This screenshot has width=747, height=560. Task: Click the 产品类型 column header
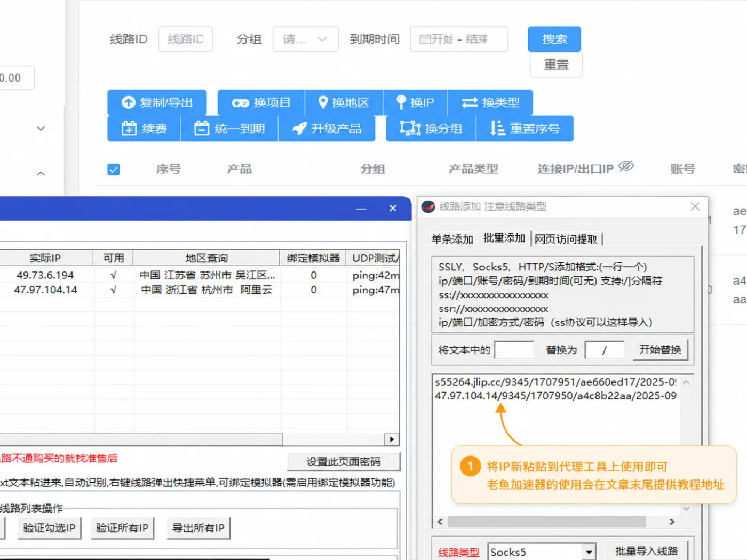click(x=473, y=169)
